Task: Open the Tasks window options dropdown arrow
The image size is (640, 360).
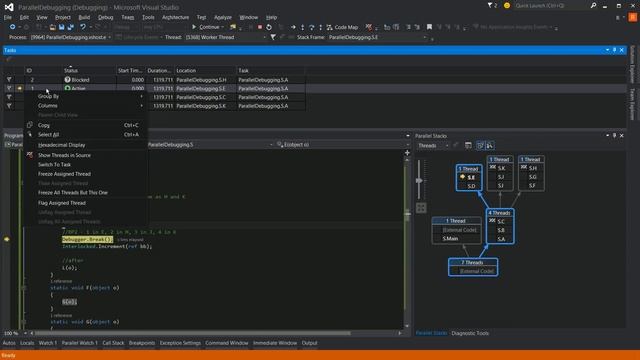Action: [x=607, y=50]
